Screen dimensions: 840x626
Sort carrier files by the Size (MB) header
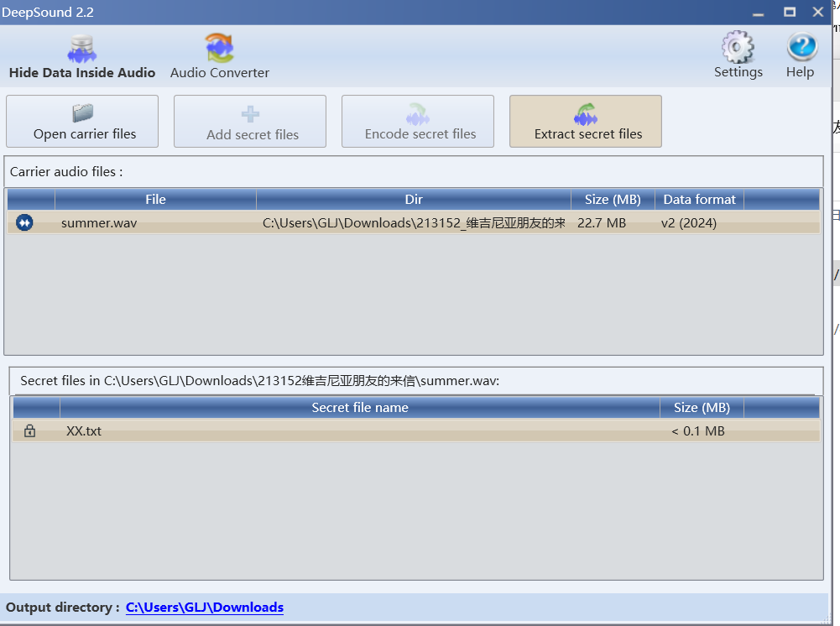coord(613,199)
